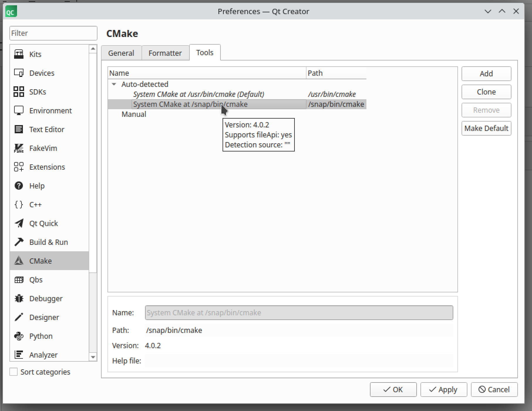Close the Preferences dialog window
This screenshot has width=532, height=411.
coord(516,11)
